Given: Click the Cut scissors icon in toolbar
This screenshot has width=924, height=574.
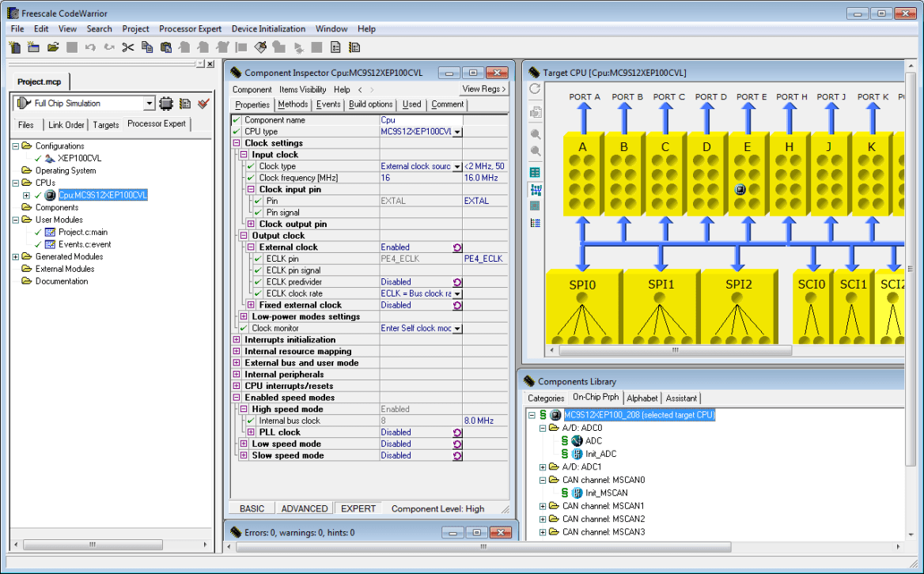Looking at the screenshot, I should (128, 47).
